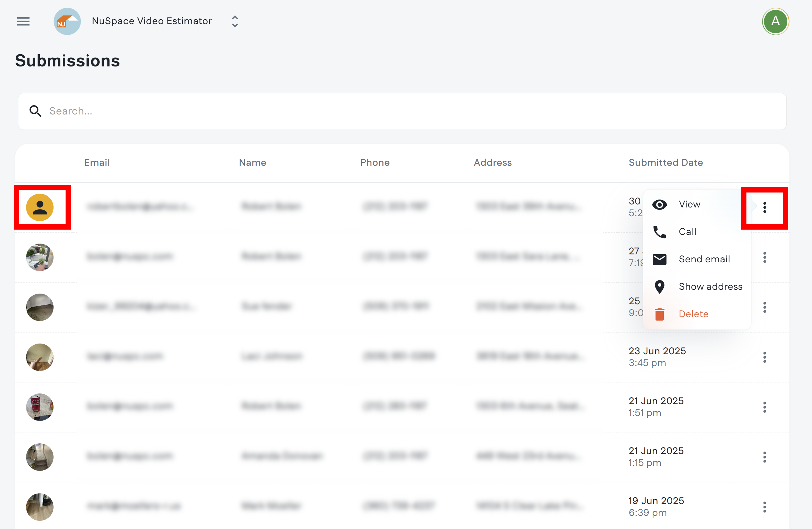Click the map pin icon for Show address

click(660, 286)
